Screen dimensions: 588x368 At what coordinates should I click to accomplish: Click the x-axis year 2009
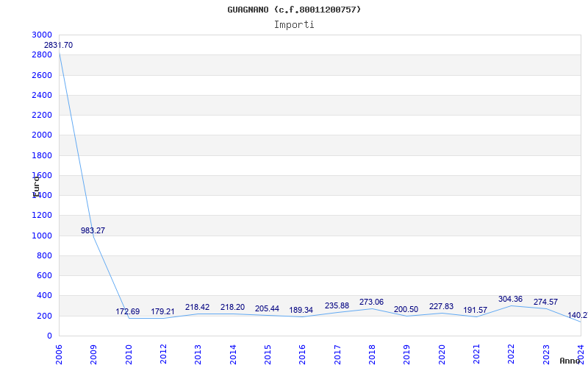click(94, 354)
